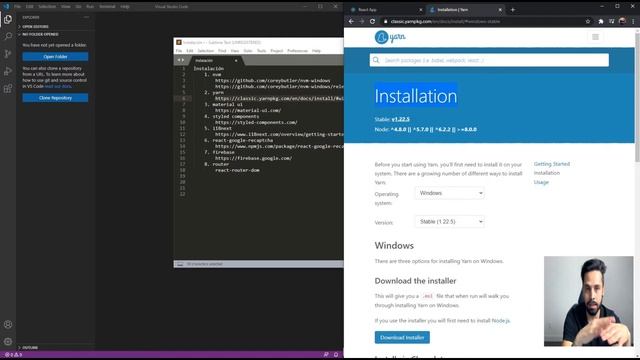Close the open file tab in Sublime Text
Image resolution: width=640 pixels, height=360 pixels.
[x=236, y=61]
